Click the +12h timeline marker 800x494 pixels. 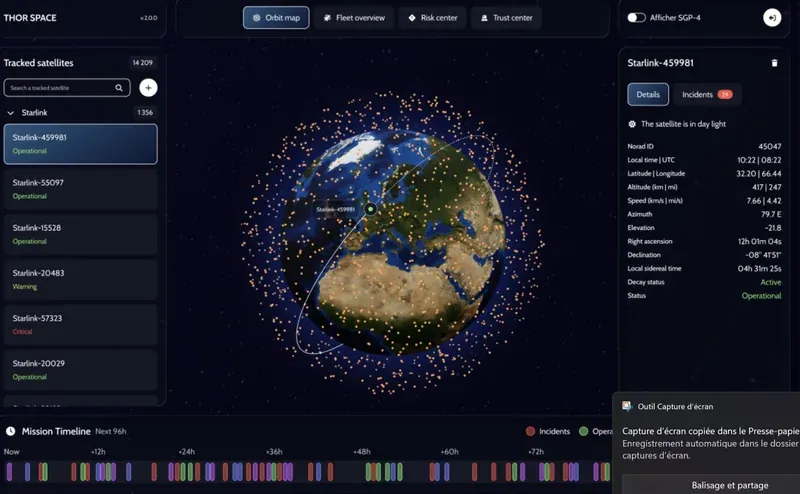tap(98, 452)
